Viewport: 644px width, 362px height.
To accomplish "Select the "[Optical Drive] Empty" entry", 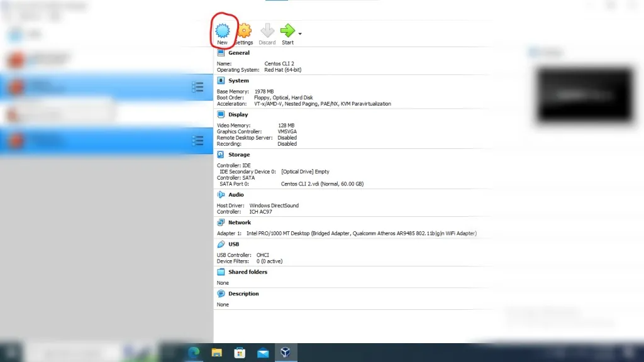I will pyautogui.click(x=305, y=172).
